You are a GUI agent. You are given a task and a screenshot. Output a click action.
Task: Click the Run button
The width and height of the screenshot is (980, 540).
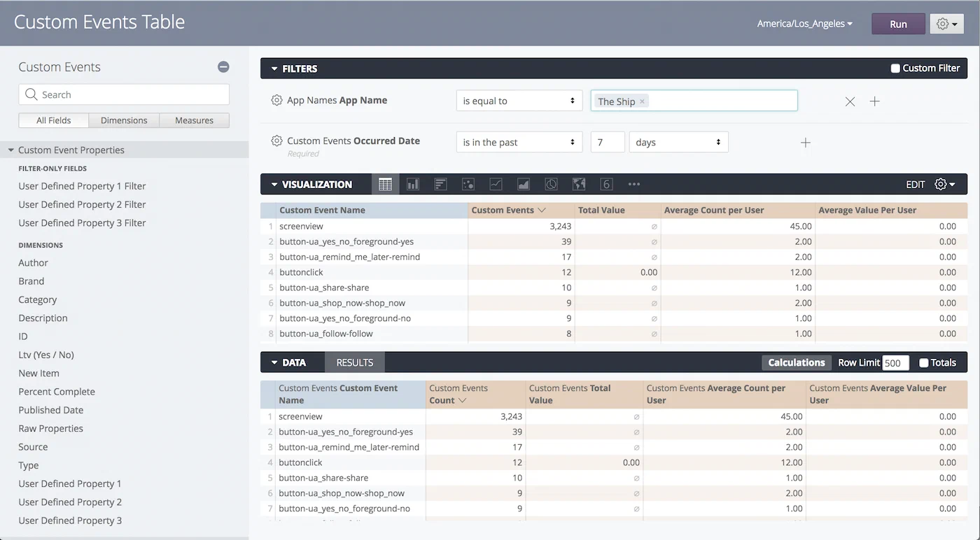coord(898,23)
